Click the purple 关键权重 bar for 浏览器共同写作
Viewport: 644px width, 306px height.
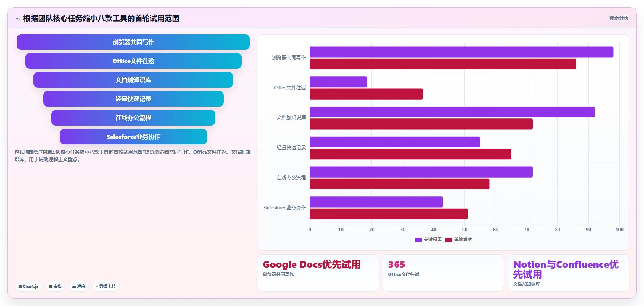(461, 52)
